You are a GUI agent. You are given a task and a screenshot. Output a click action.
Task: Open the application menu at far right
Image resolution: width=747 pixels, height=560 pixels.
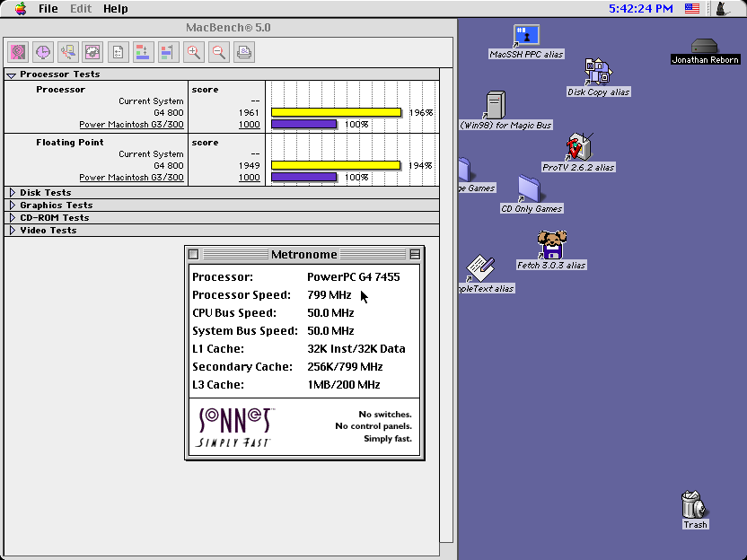point(722,9)
